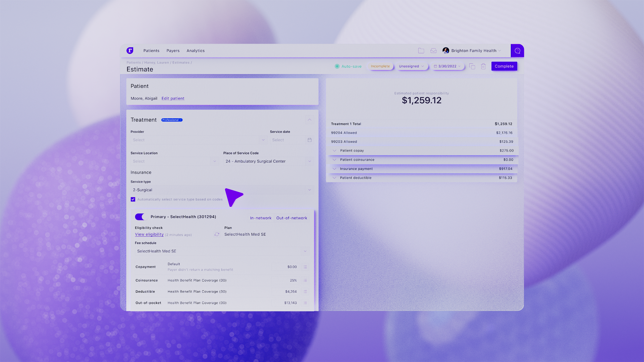Duplicate the estimate with the copy icon
The width and height of the screenshot is (644, 362).
tap(472, 66)
